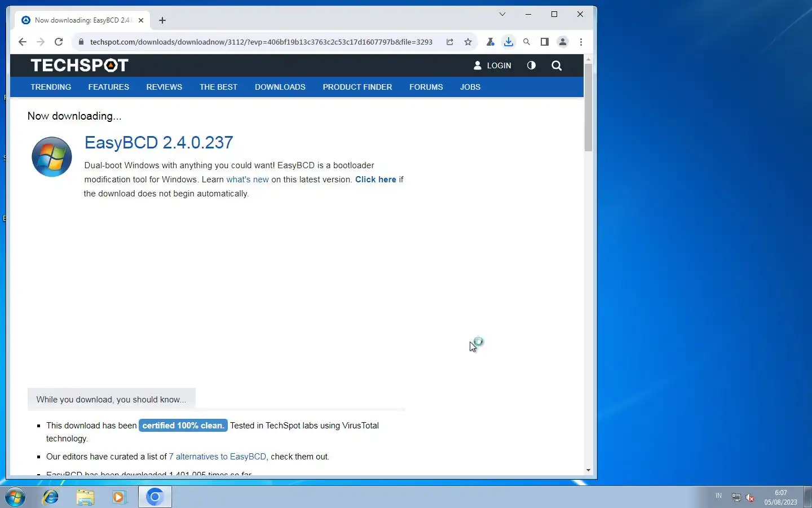This screenshot has height=508, width=812.
Task: Open TechSpot site search magnifier
Action: tap(557, 65)
